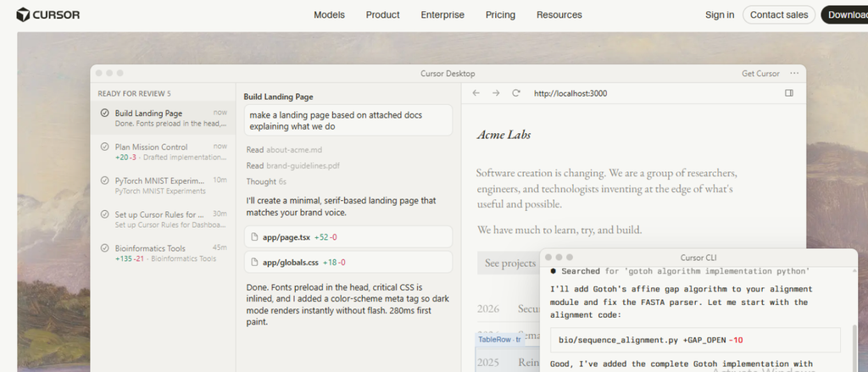This screenshot has width=868, height=372.
Task: Click the Sign in link
Action: coord(720,15)
